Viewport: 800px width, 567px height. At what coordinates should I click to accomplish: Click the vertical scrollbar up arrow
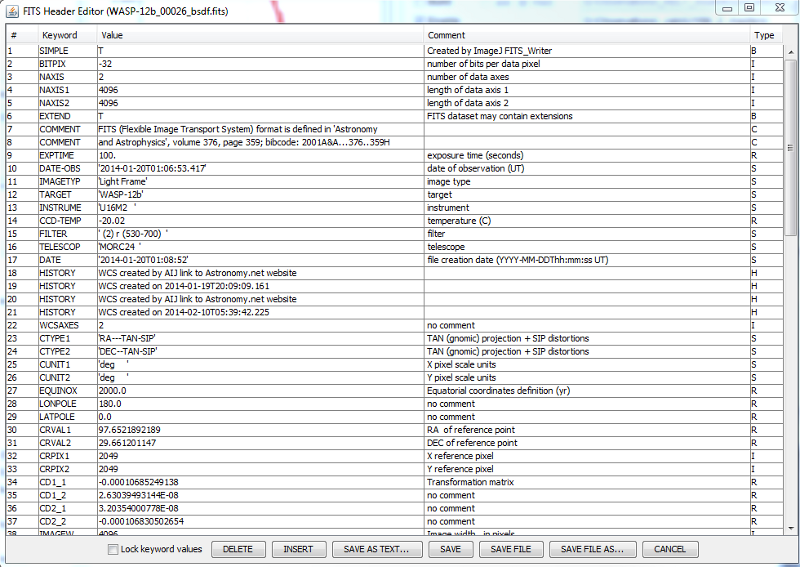(x=791, y=51)
